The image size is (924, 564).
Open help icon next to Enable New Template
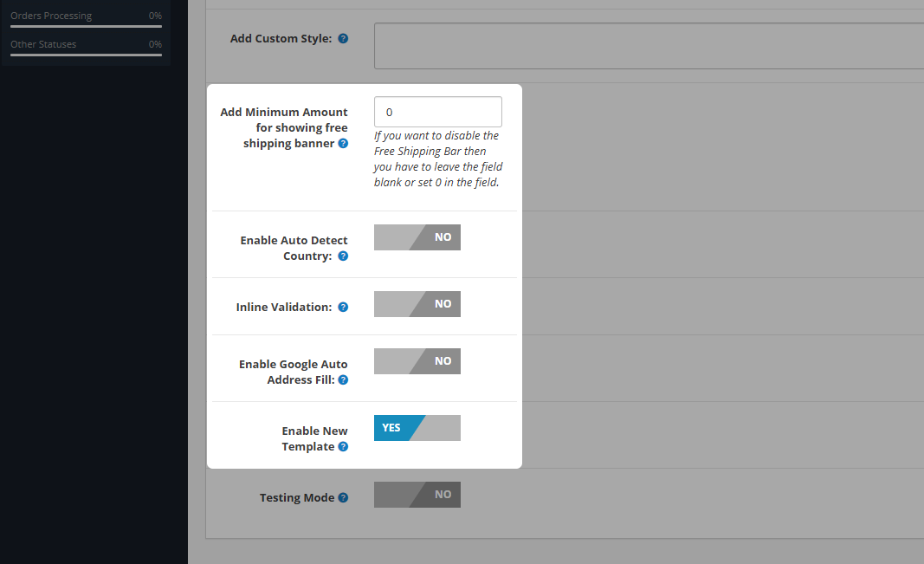coord(343,447)
